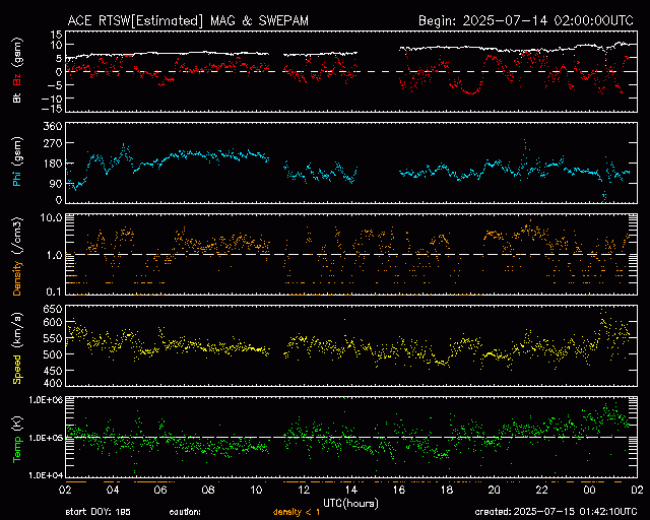Click the '08' hour tick label
Viewport: 650px width, 520px height.
click(208, 490)
